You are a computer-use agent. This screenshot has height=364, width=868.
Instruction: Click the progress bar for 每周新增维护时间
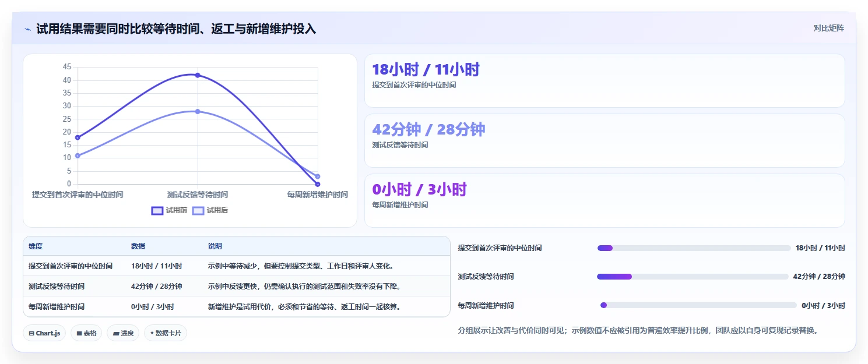tap(698, 305)
